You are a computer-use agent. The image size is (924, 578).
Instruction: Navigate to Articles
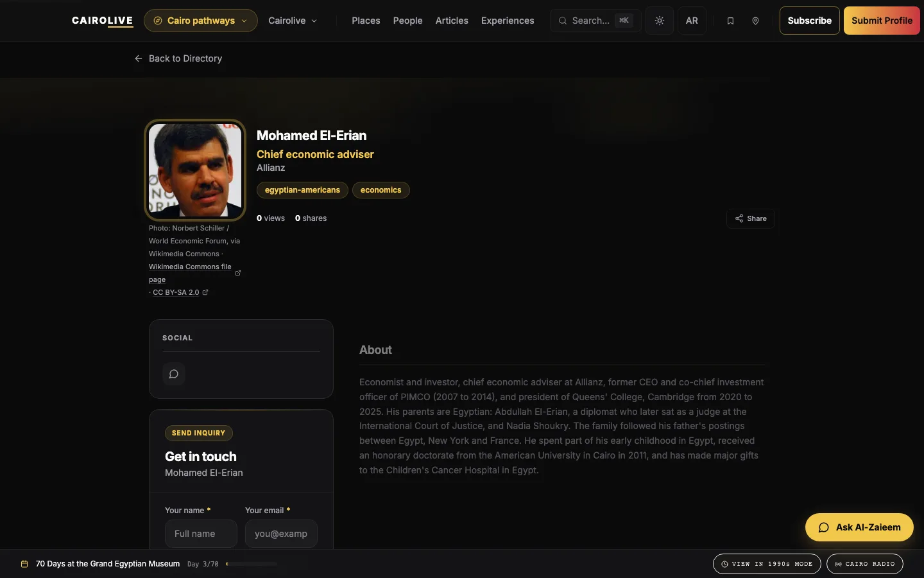(x=452, y=21)
